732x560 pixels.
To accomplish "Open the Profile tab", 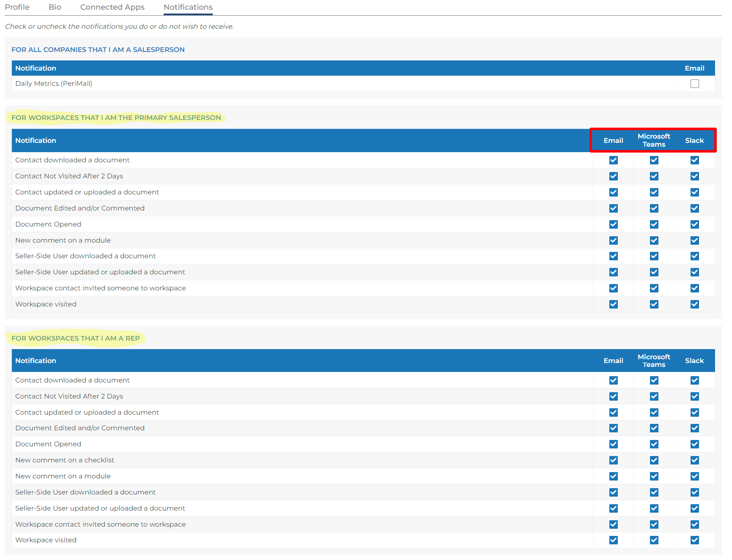I will click(17, 7).
